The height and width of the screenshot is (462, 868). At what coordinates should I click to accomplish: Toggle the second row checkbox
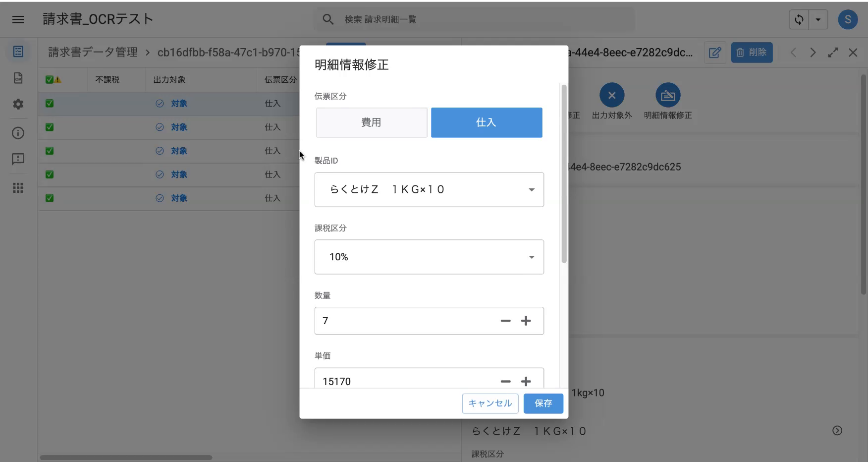[50, 127]
